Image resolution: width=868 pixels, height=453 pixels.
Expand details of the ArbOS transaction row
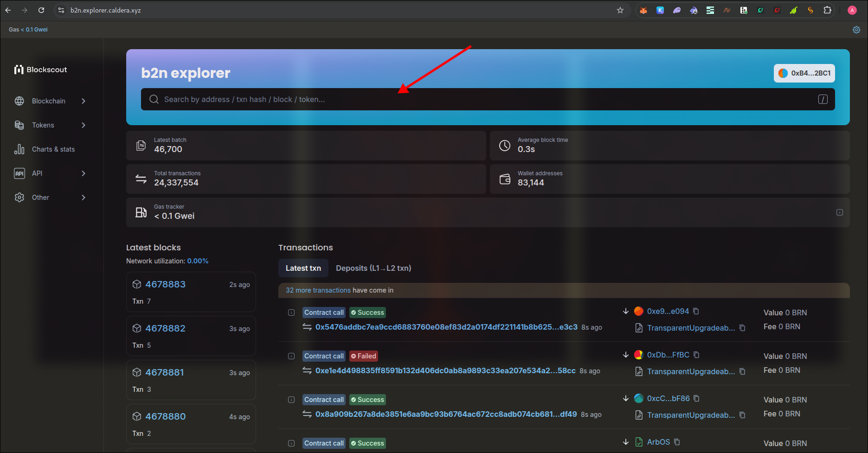pos(291,443)
